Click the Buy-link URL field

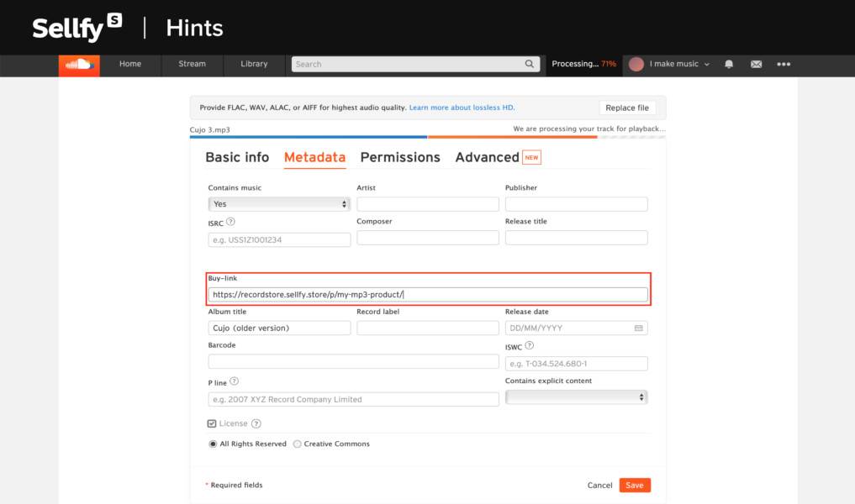coord(427,294)
